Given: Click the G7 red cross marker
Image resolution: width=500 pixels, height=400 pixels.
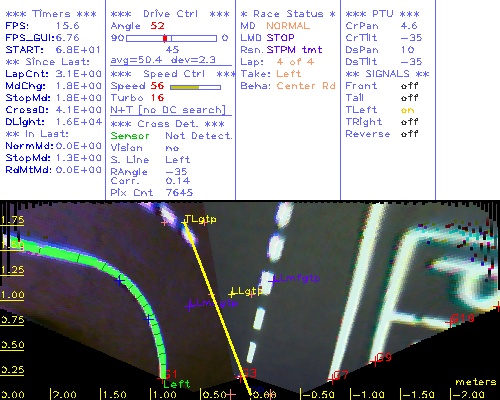Looking at the screenshot, I should pyautogui.click(x=332, y=378).
